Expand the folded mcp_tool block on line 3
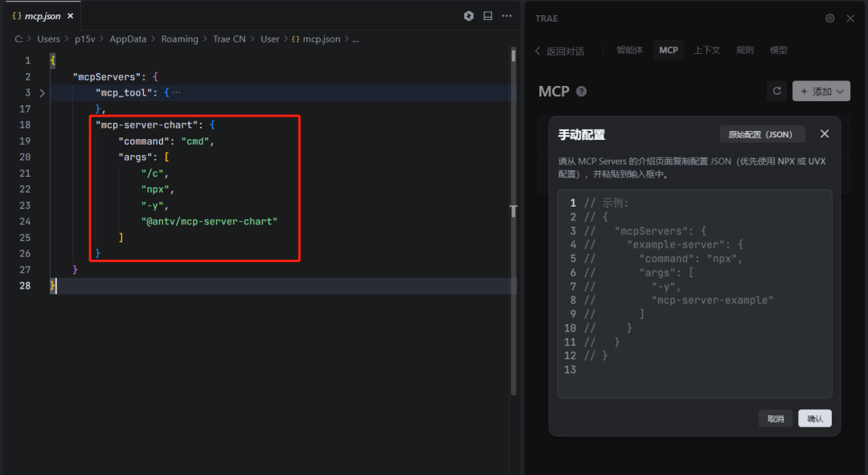868x475 pixels. (42, 93)
